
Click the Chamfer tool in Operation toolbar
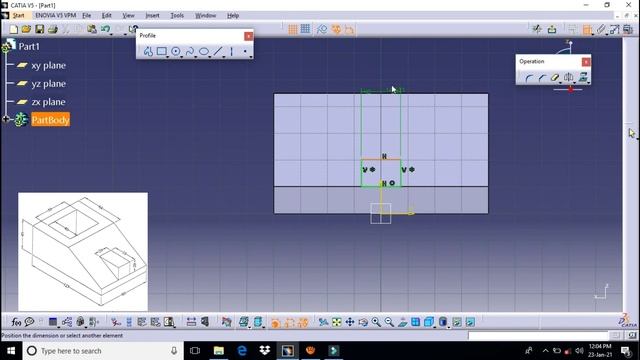[542, 78]
